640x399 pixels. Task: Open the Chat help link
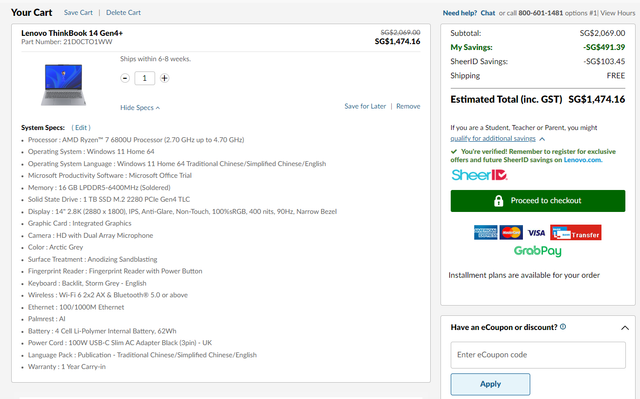(x=488, y=13)
